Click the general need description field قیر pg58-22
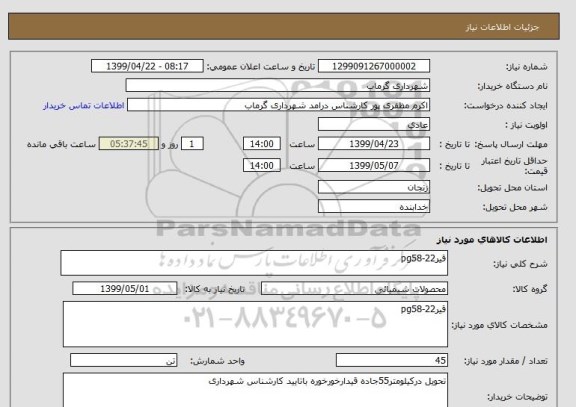Image resolution: width=576 pixels, height=407 pixels. (254, 263)
